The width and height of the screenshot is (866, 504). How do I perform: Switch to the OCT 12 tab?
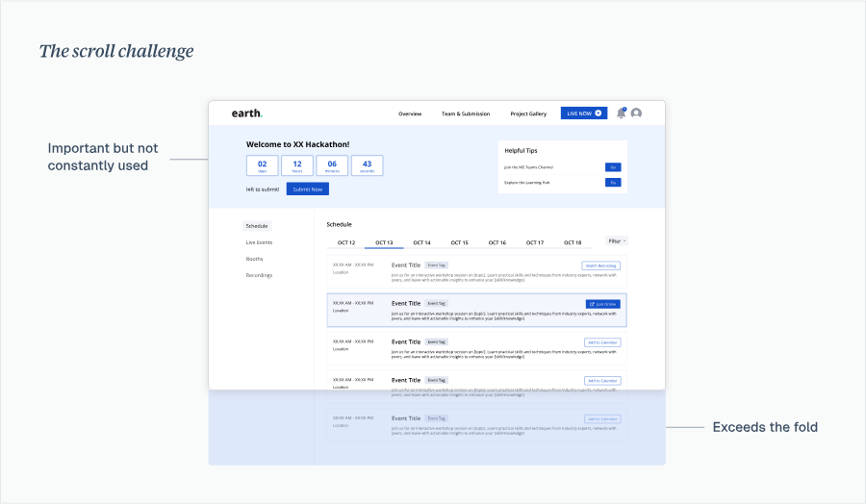coord(346,243)
